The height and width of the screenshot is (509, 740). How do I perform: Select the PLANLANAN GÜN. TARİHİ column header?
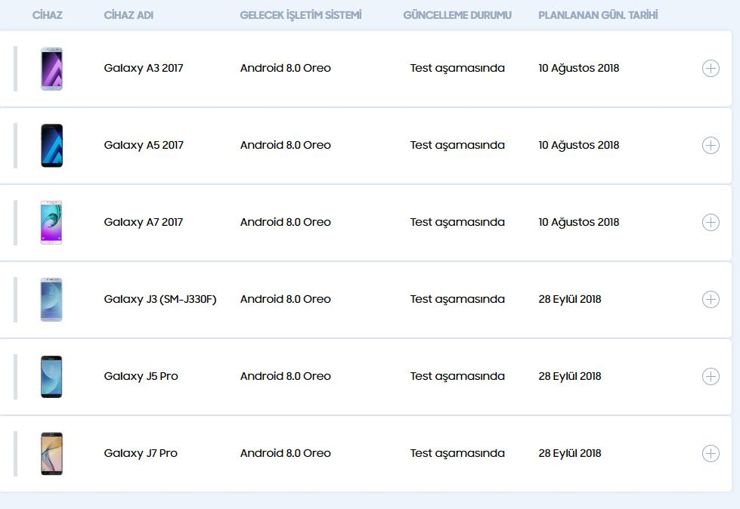pos(598,15)
